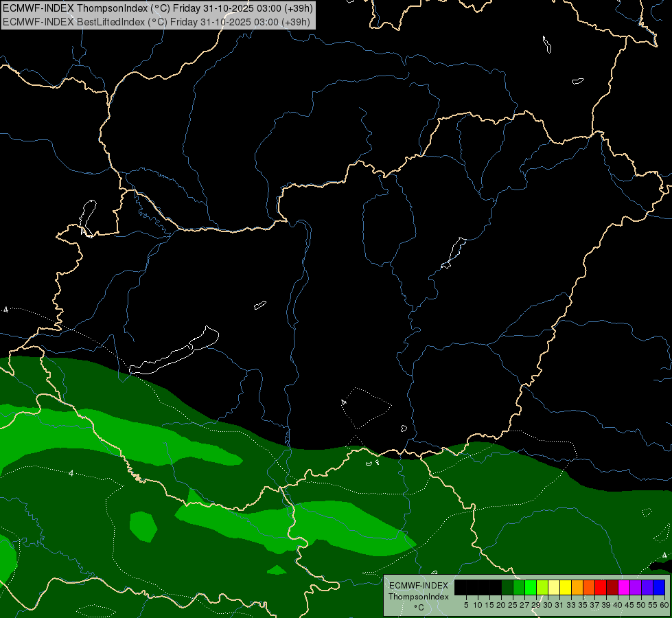672x618 pixels.
Task: Click the ThompsonIndex title line at top
Action: [x=158, y=8]
